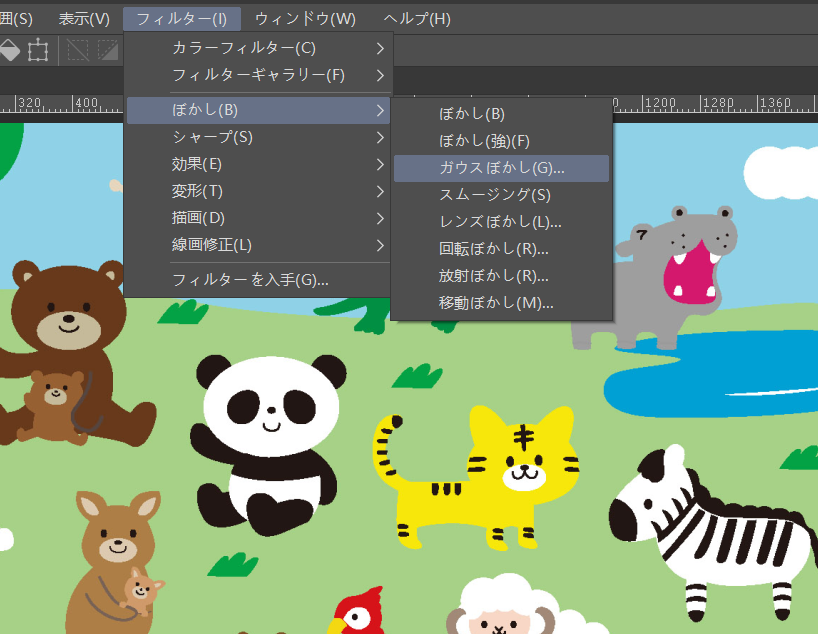Click フィルター(I) in the menu bar
Viewport: 818px width, 634px height.
click(x=183, y=18)
